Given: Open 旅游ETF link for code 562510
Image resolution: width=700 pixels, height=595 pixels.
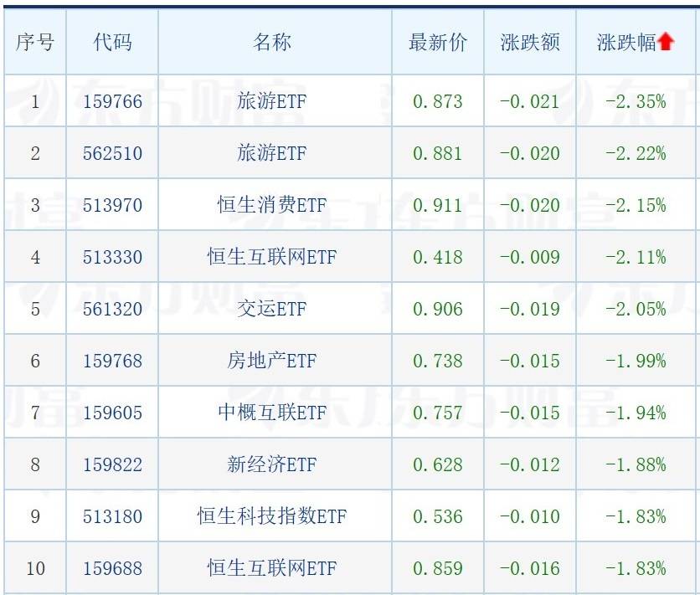Looking at the screenshot, I should tap(272, 153).
